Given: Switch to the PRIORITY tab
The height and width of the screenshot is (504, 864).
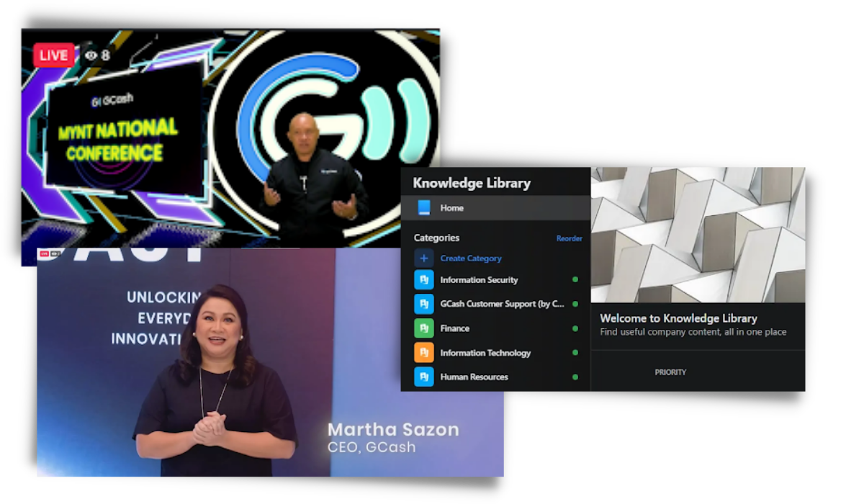Looking at the screenshot, I should pos(670,372).
